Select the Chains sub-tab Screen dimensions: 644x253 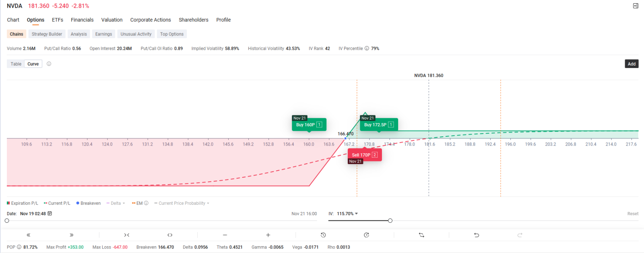click(x=17, y=34)
